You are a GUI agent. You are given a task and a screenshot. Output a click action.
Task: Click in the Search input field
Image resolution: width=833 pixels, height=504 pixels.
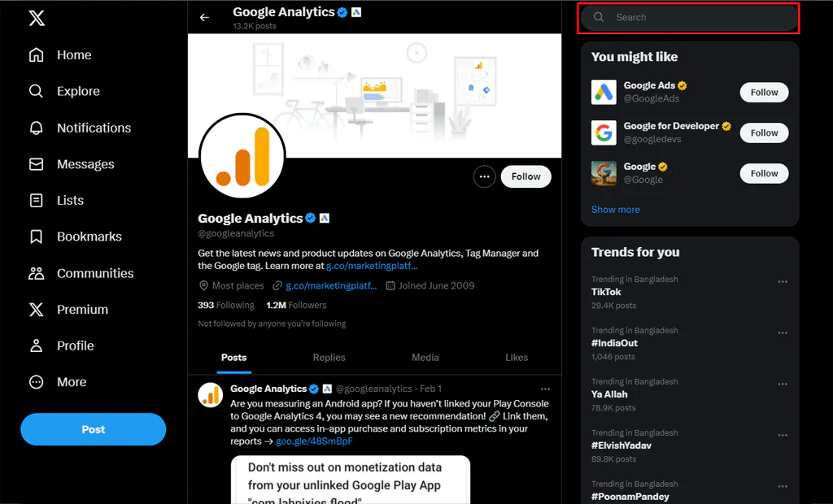(689, 17)
